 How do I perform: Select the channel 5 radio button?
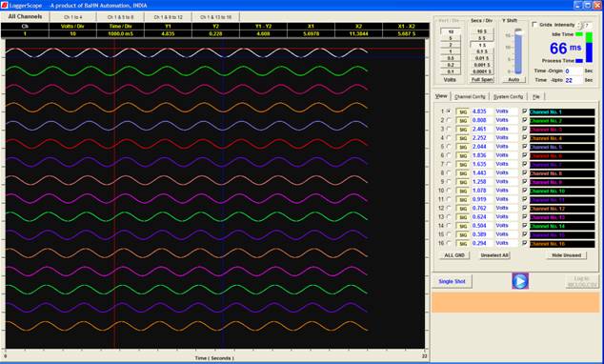point(449,147)
